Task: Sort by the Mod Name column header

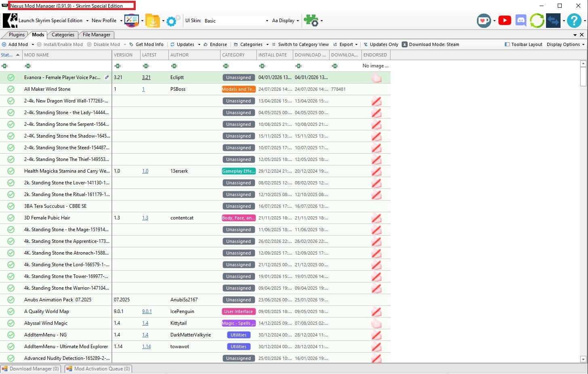Action: click(67, 55)
